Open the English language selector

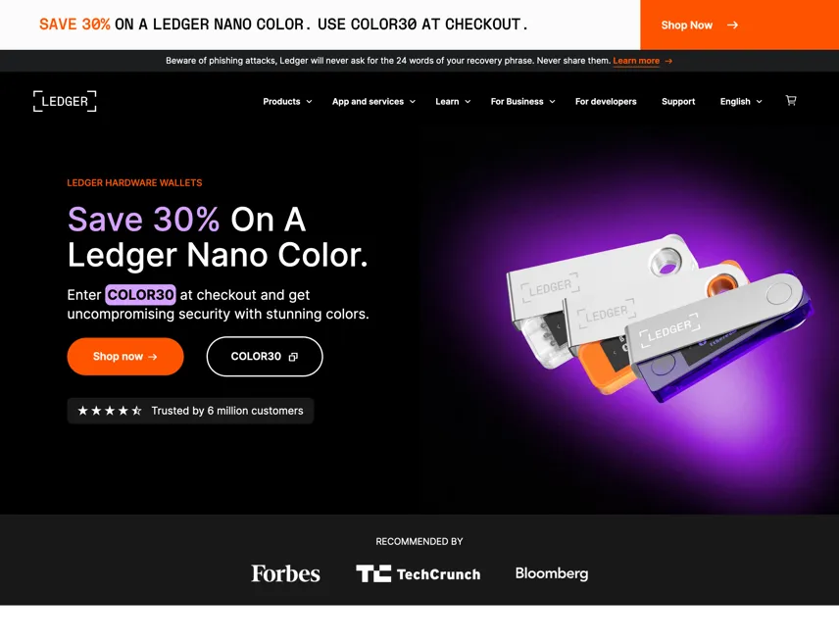(x=741, y=101)
